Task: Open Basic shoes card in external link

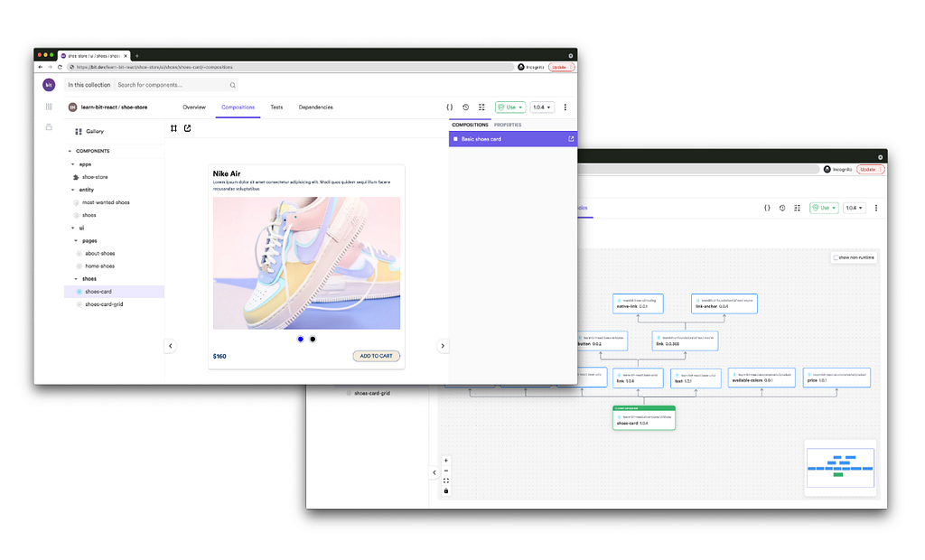Action: 571,139
